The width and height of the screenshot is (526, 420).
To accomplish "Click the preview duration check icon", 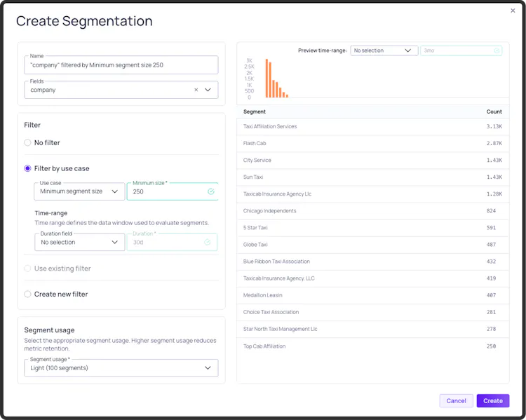I will [497, 50].
